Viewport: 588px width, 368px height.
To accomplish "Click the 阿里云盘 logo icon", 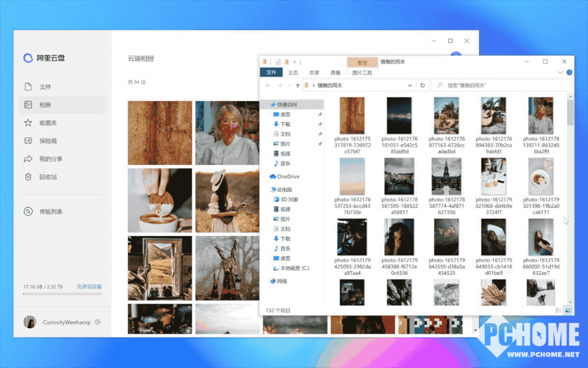I will [x=28, y=58].
